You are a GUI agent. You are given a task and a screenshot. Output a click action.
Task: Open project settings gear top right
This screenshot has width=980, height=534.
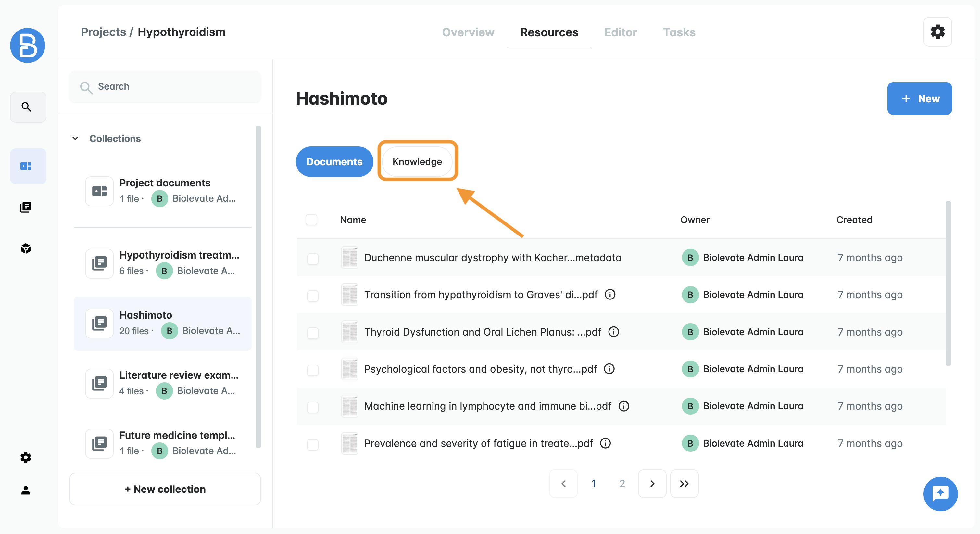click(937, 32)
